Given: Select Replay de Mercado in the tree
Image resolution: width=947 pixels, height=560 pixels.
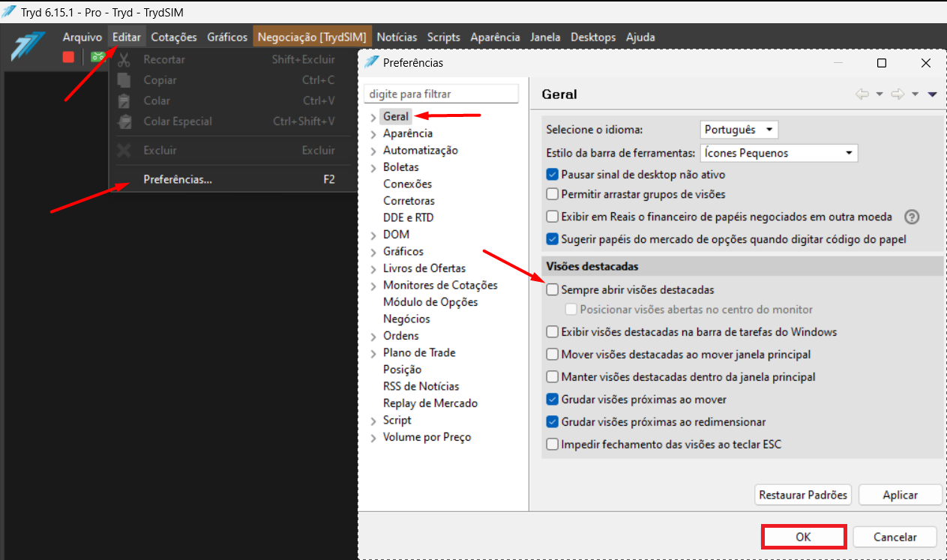Looking at the screenshot, I should click(x=430, y=403).
